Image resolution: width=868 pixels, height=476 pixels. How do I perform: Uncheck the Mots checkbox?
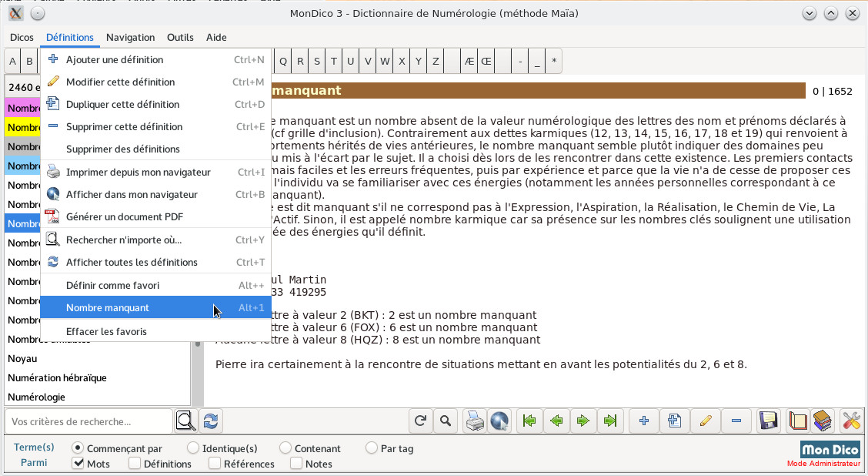(x=78, y=464)
